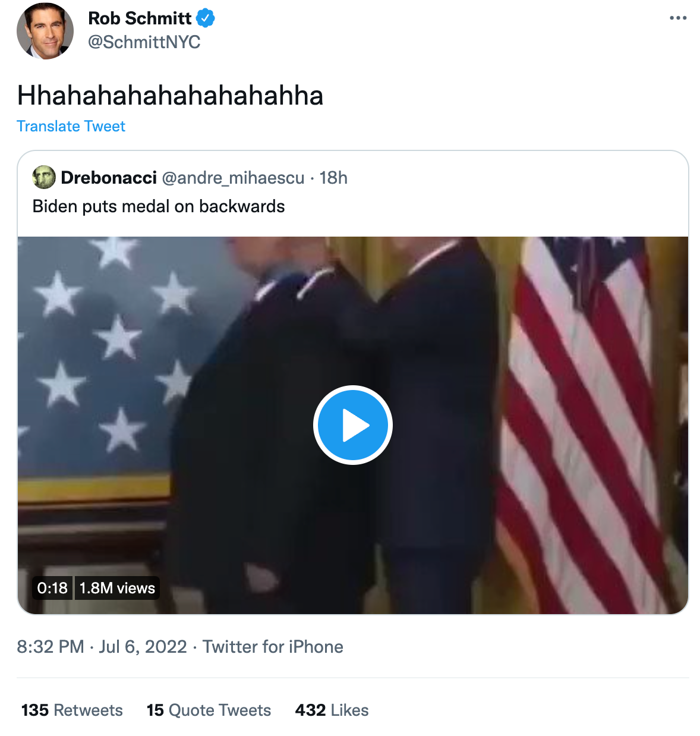700x736 pixels.
Task: Play the quoted tweet video
Action: pyautogui.click(x=352, y=425)
